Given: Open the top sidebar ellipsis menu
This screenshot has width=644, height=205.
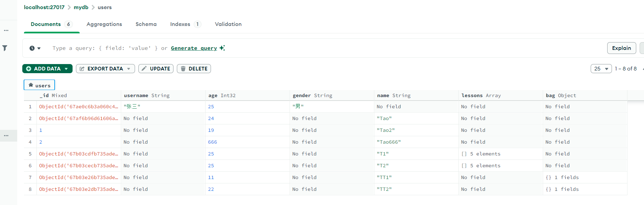Looking at the screenshot, I should pyautogui.click(x=6, y=30).
